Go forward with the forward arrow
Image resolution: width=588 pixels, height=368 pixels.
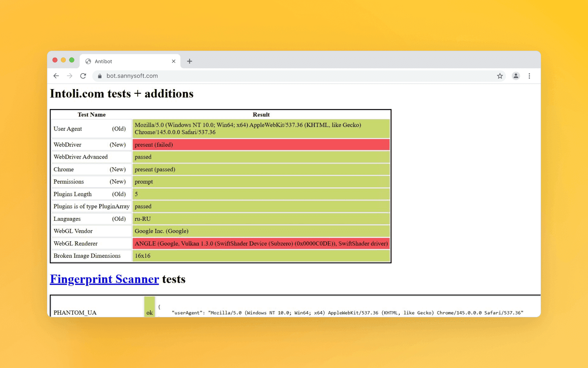(70, 76)
